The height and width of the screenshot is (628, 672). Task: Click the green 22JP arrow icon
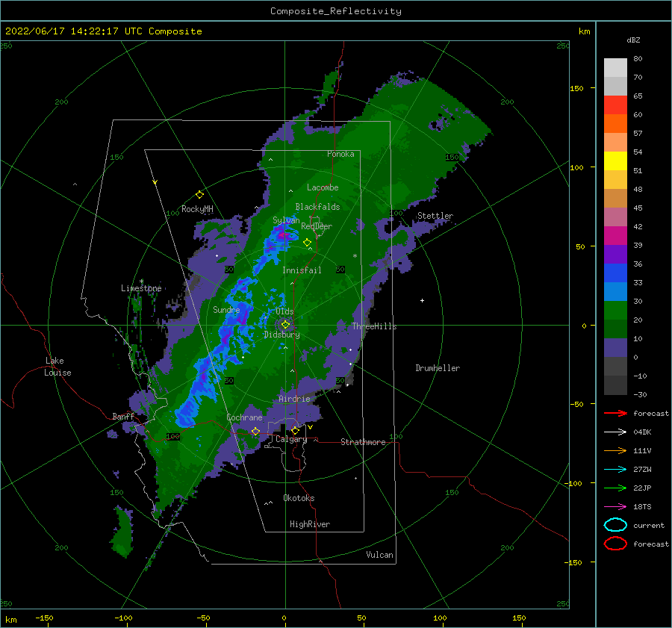coord(615,488)
